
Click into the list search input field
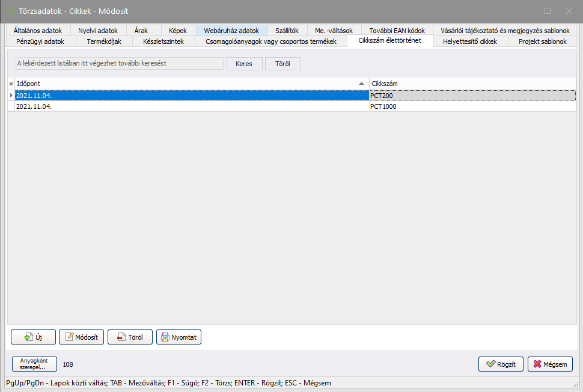tap(119, 64)
